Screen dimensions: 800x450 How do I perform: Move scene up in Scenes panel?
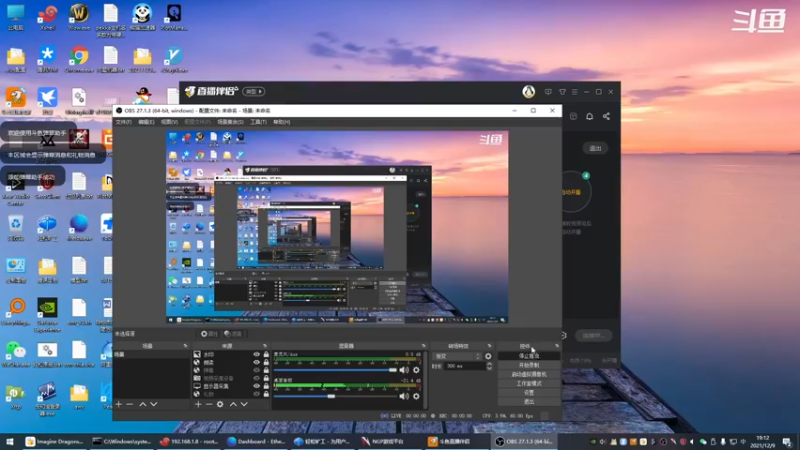pos(143,404)
